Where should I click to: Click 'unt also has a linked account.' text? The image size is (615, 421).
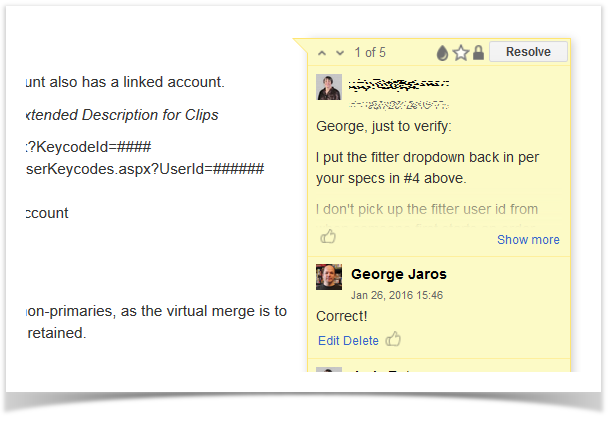(125, 82)
